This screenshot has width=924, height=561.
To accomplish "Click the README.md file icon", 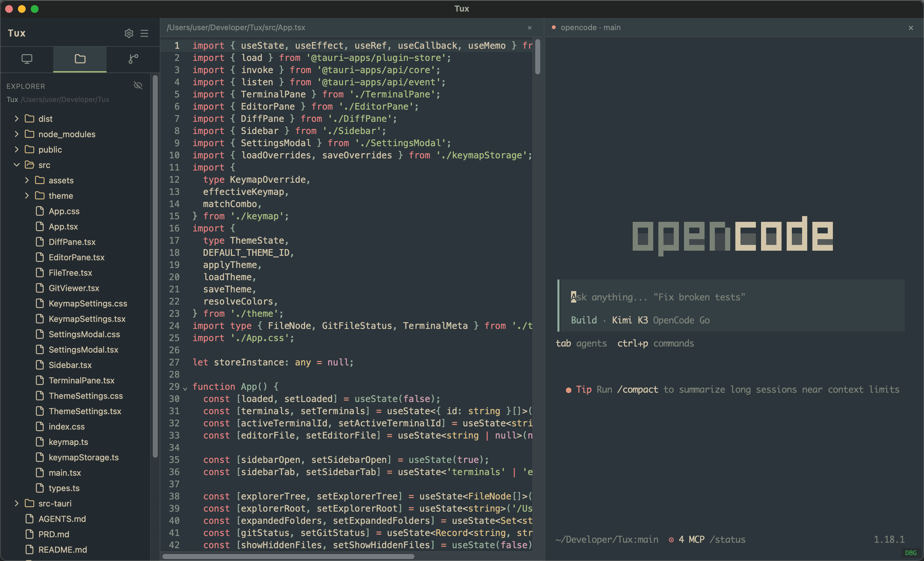I will [30, 549].
